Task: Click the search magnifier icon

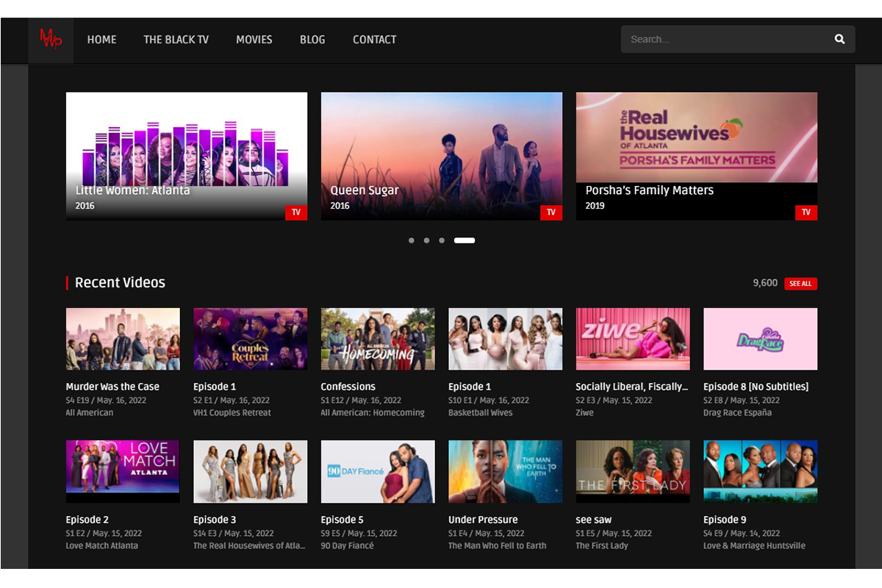Action: [x=839, y=40]
